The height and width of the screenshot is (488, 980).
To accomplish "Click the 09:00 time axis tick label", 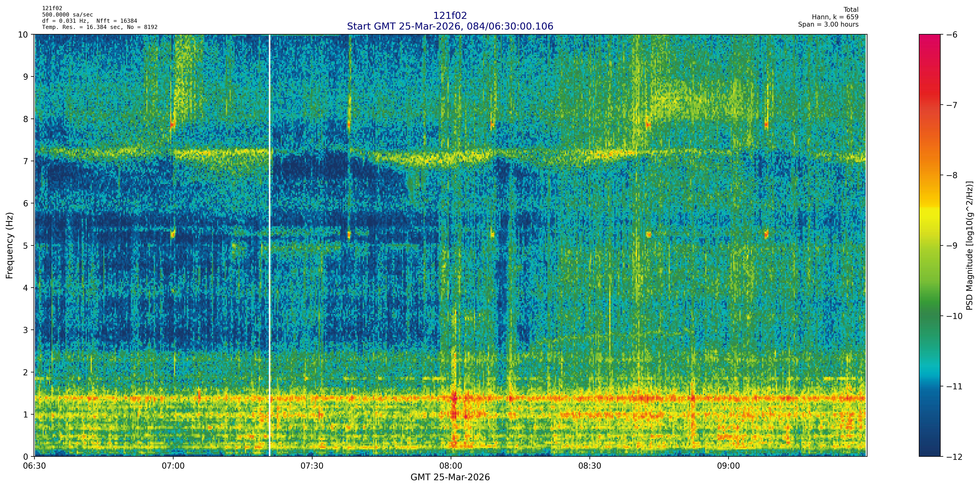I will [x=728, y=466].
